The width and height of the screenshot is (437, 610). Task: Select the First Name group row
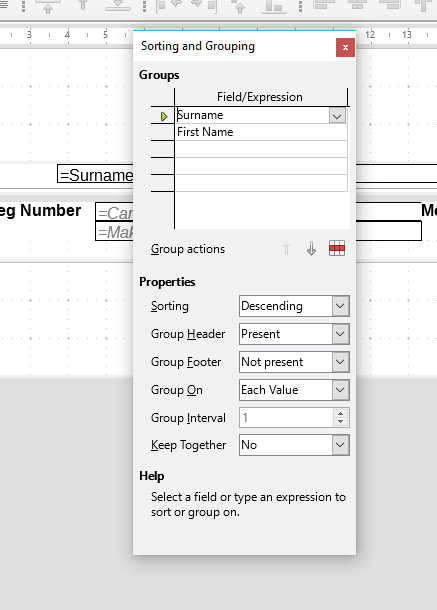[261, 132]
